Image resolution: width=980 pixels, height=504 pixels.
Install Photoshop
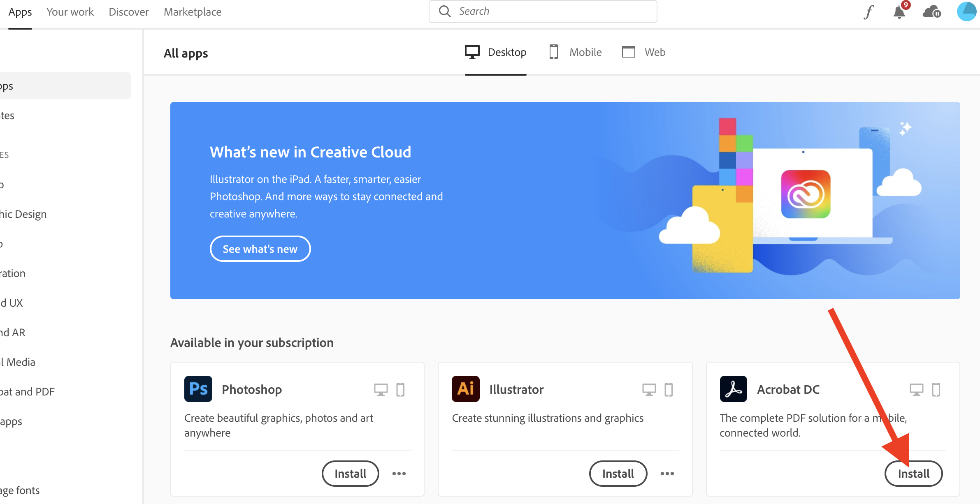tap(350, 474)
